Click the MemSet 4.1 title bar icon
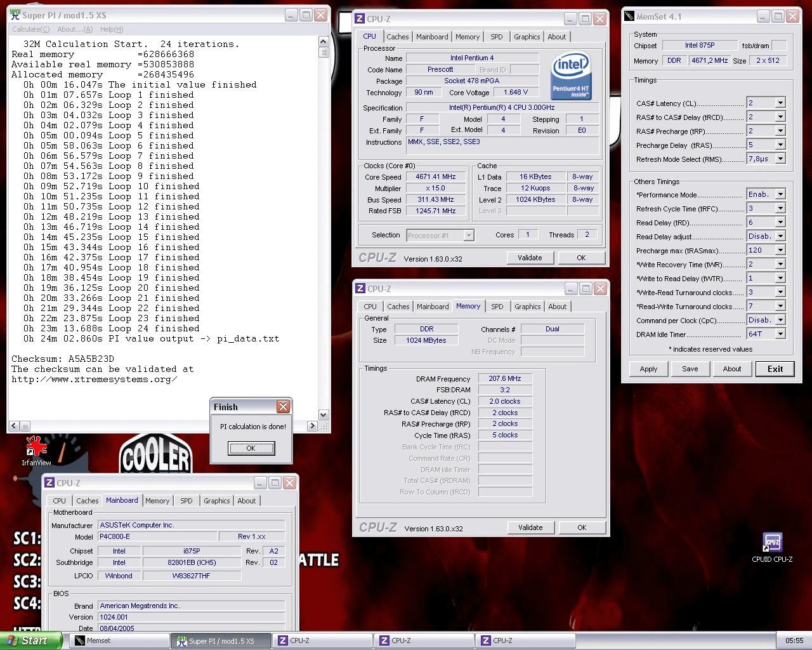 (x=629, y=17)
